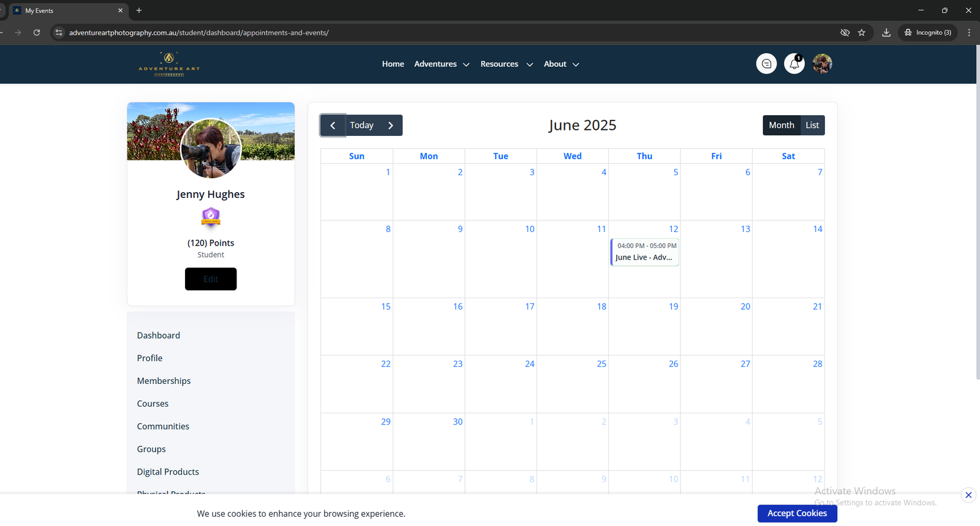Open the notifications bell icon
Image resolution: width=980 pixels, height=526 pixels.
(x=794, y=64)
